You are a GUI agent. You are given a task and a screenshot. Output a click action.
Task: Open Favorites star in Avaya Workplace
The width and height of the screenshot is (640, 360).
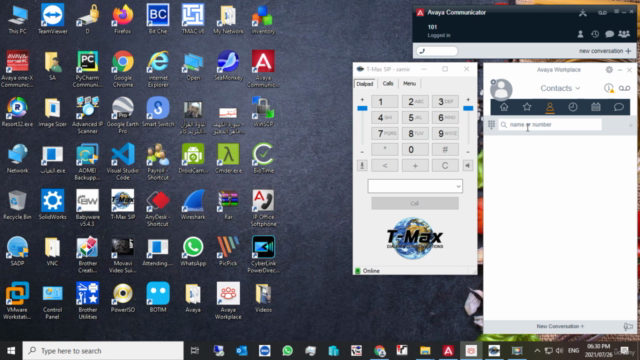point(527,107)
